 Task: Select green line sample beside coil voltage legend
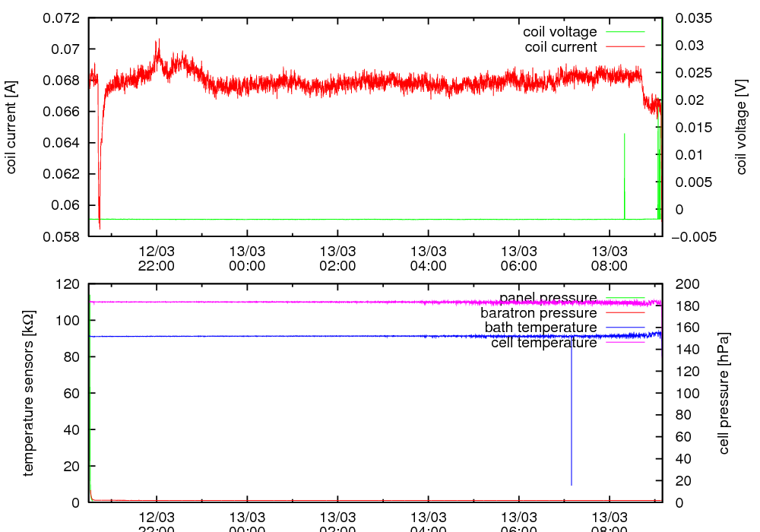point(625,32)
